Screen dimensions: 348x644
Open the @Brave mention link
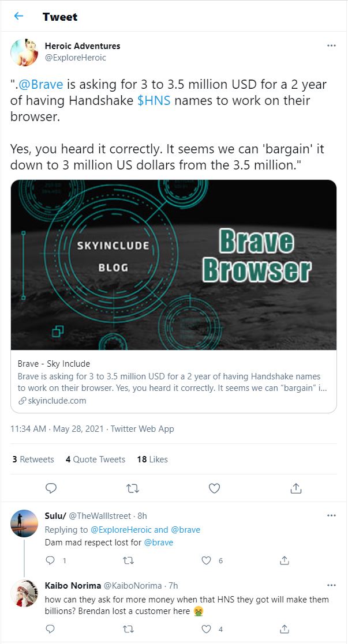(x=40, y=85)
